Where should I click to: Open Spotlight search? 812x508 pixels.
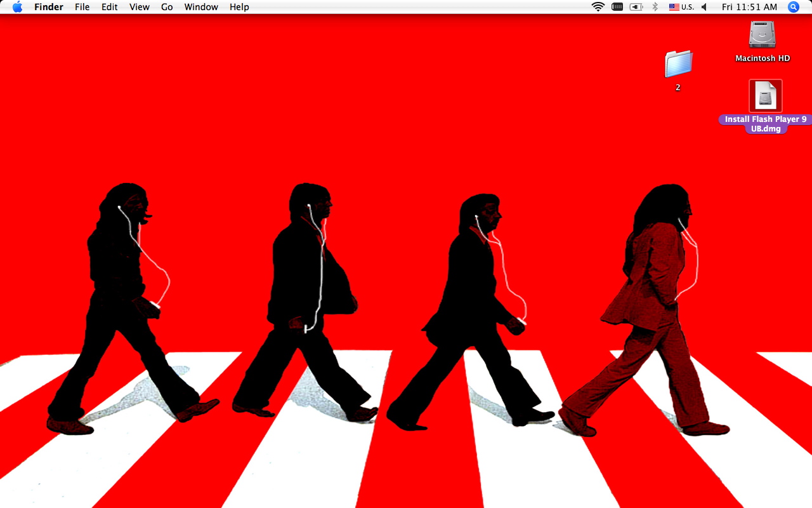point(793,7)
